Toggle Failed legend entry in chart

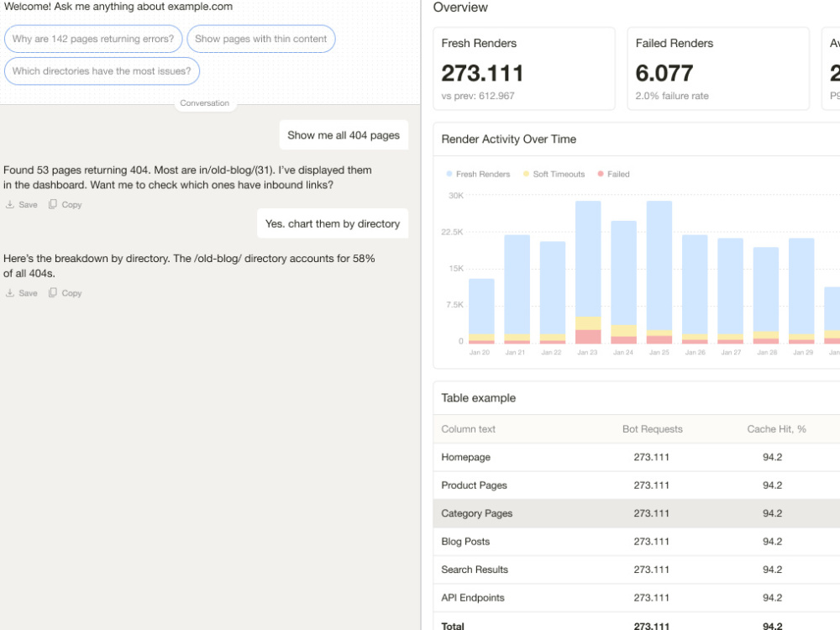click(613, 174)
